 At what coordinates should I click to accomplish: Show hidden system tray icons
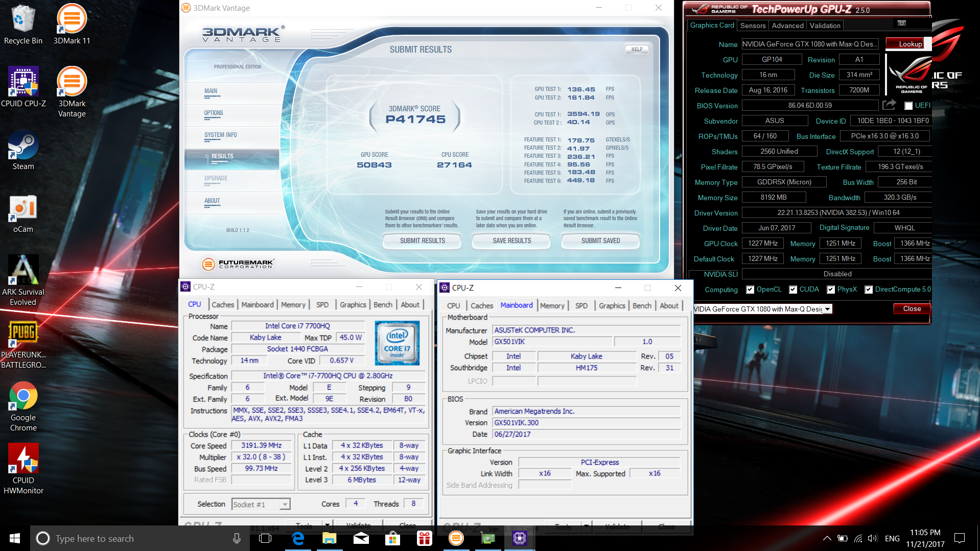[x=827, y=538]
